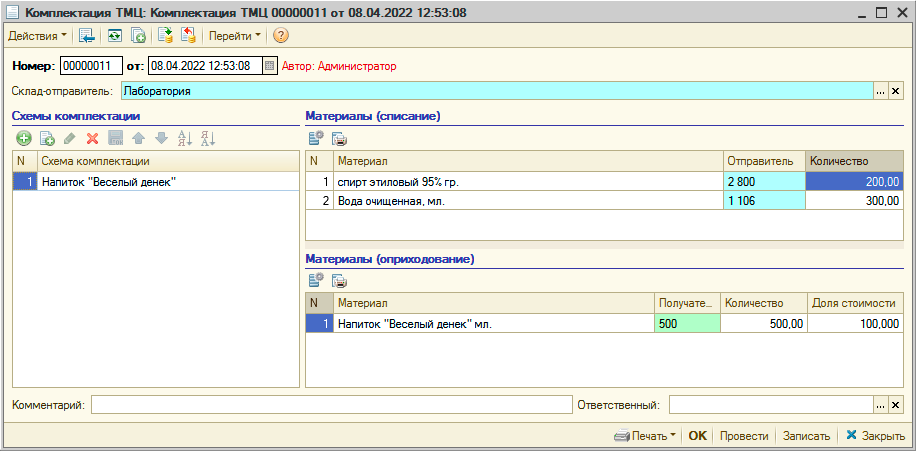The height and width of the screenshot is (451, 916).
Task: Click the help question mark icon
Action: point(281,36)
